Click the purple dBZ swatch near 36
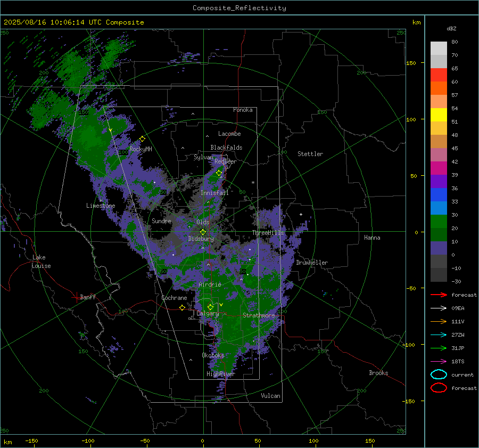 (x=439, y=181)
